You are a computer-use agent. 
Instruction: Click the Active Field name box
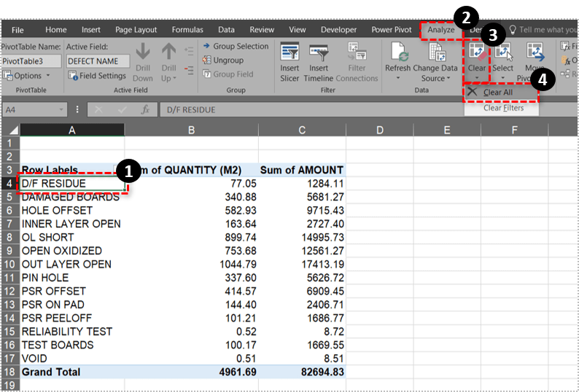pyautogui.click(x=98, y=61)
